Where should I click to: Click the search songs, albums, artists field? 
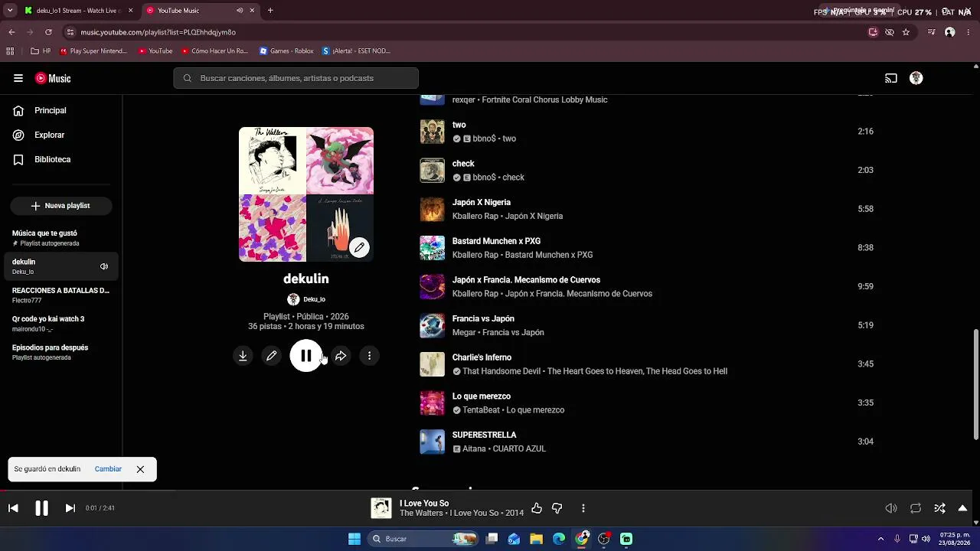(296, 78)
